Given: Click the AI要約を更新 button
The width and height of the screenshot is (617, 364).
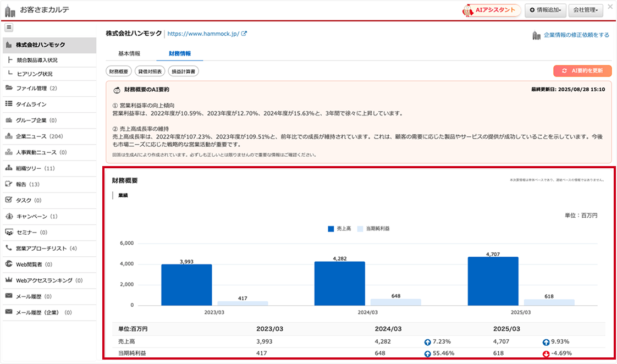Looking at the screenshot, I should click(x=582, y=71).
